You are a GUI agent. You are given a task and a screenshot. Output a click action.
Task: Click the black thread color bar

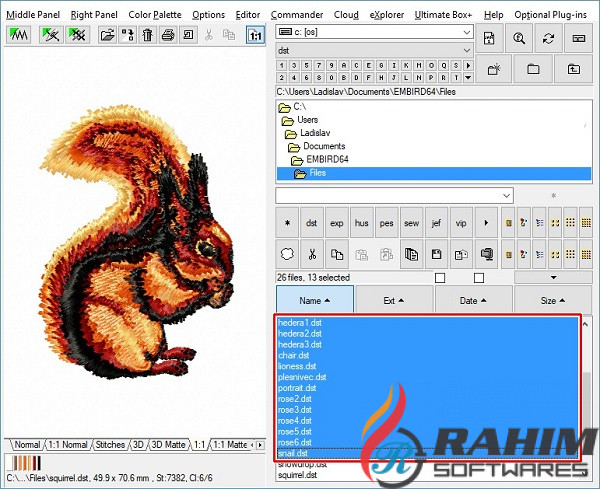(39, 463)
